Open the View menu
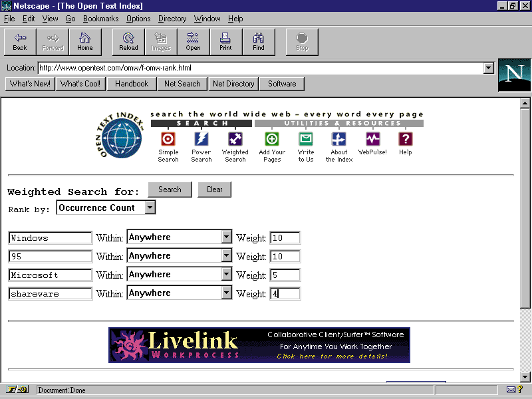Viewport: 532px width, 399px height. [50, 19]
